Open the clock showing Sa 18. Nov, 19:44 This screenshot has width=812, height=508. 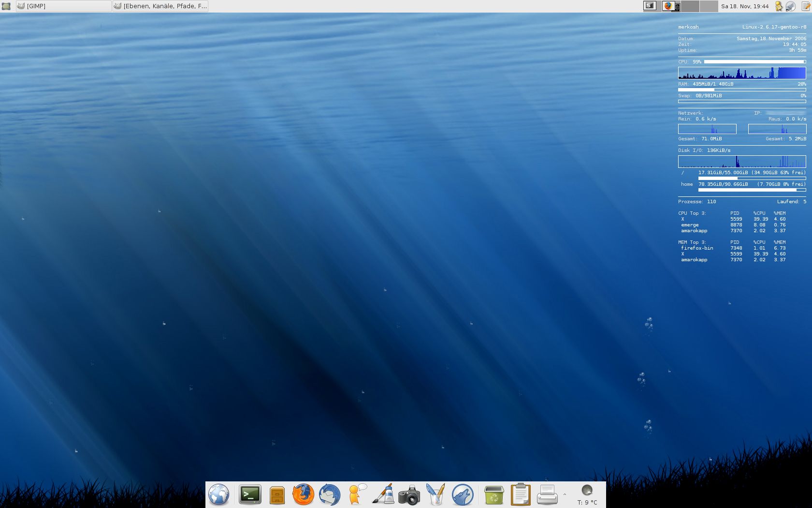point(745,6)
